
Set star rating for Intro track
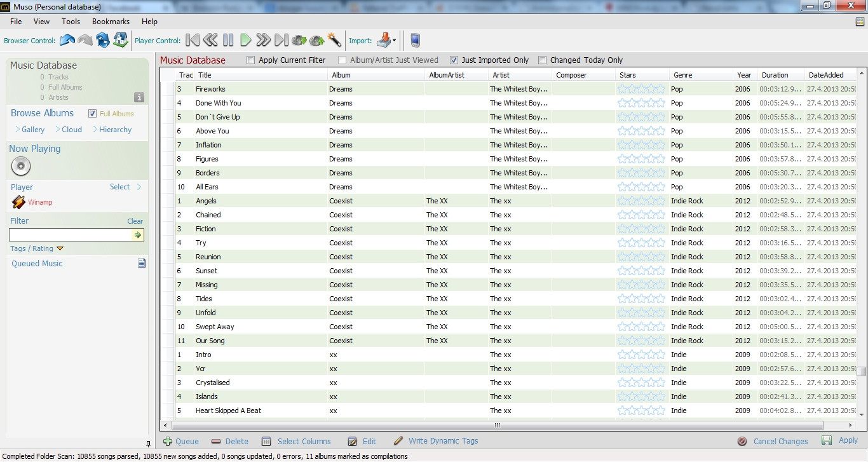[x=642, y=355]
